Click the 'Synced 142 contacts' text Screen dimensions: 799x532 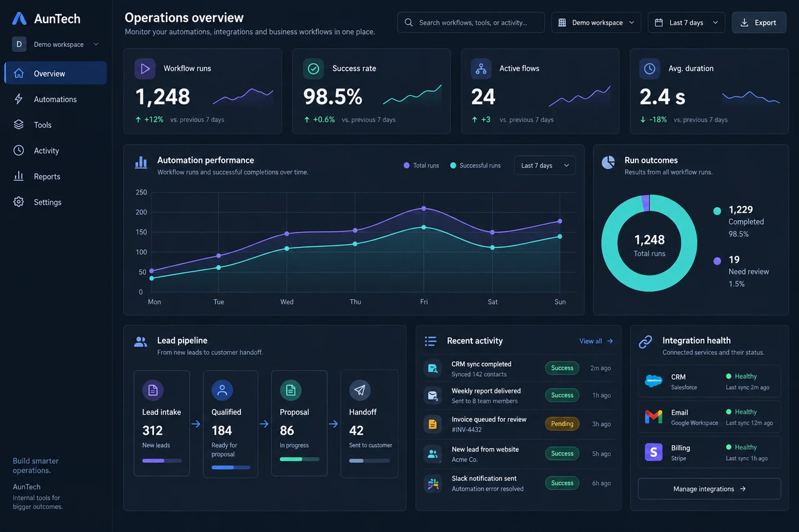479,374
